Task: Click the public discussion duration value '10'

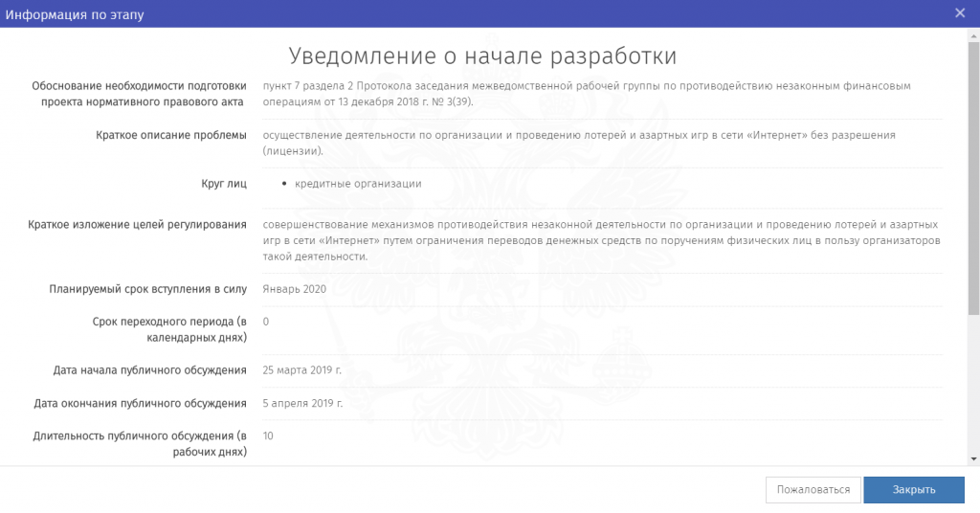Action: [268, 435]
